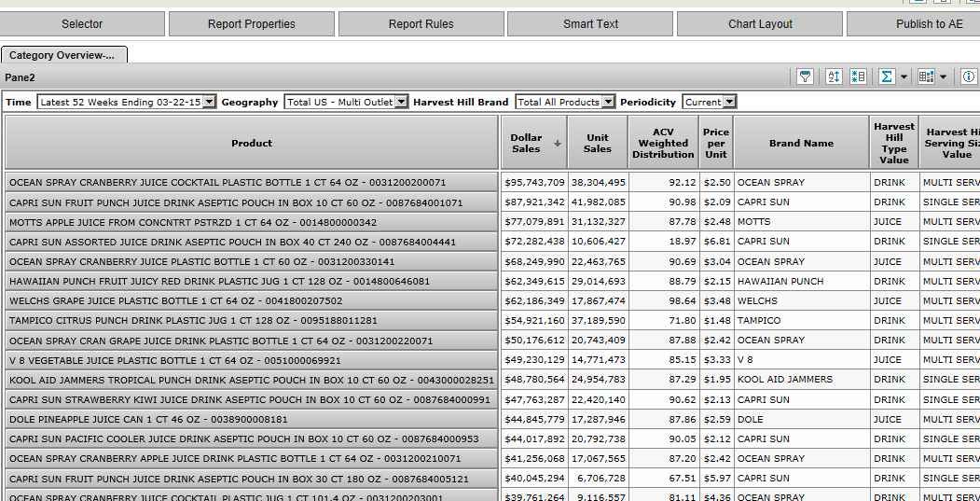This screenshot has height=501, width=980.
Task: Expand the Geography dropdown
Action: coord(401,102)
